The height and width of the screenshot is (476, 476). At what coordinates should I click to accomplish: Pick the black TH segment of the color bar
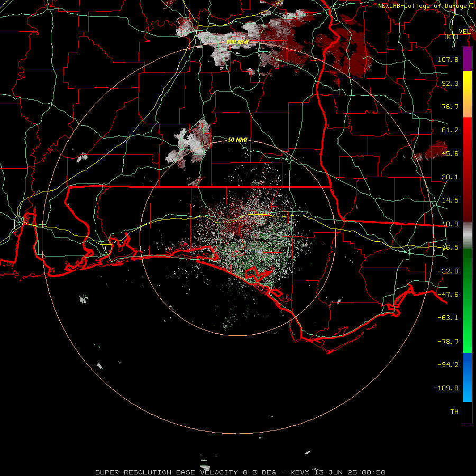(467, 413)
